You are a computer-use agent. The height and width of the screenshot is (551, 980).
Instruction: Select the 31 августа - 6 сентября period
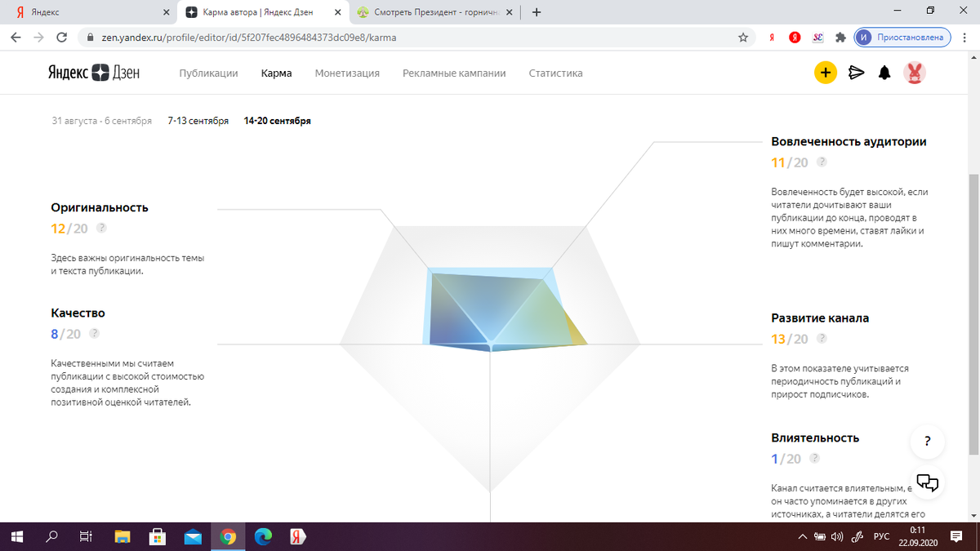pos(101,121)
